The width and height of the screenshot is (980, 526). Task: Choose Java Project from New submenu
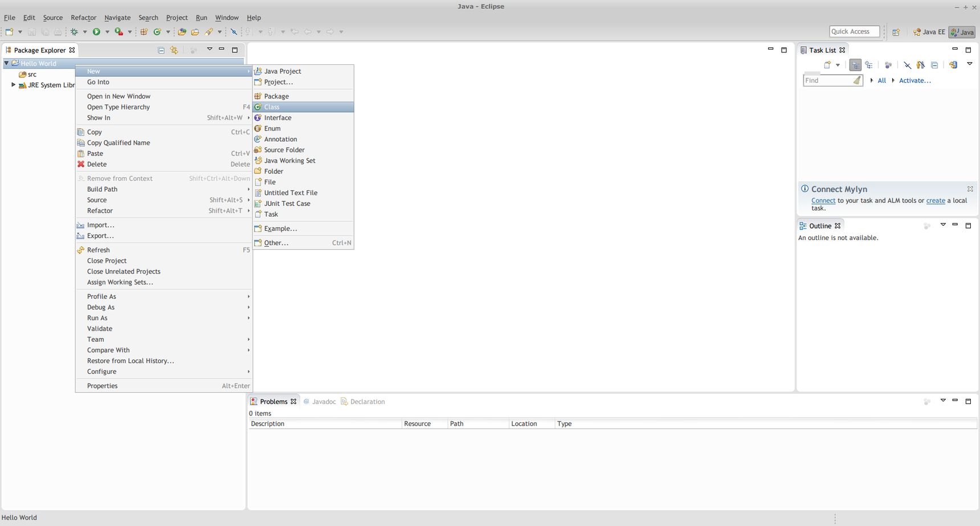304,71
